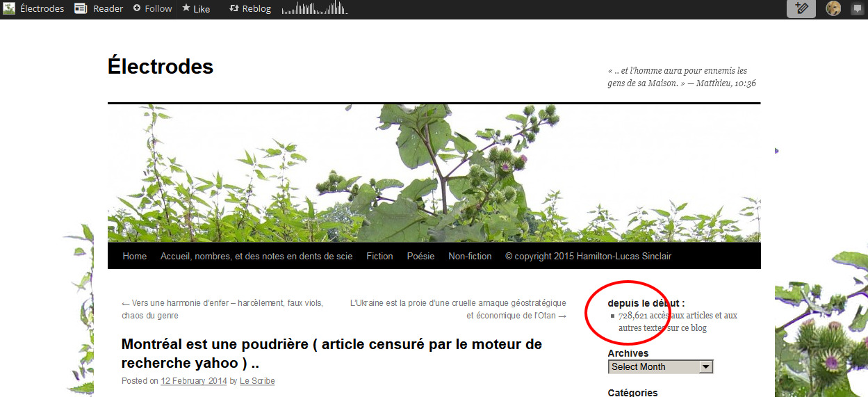Follow this blog using the Follow button

[x=152, y=8]
